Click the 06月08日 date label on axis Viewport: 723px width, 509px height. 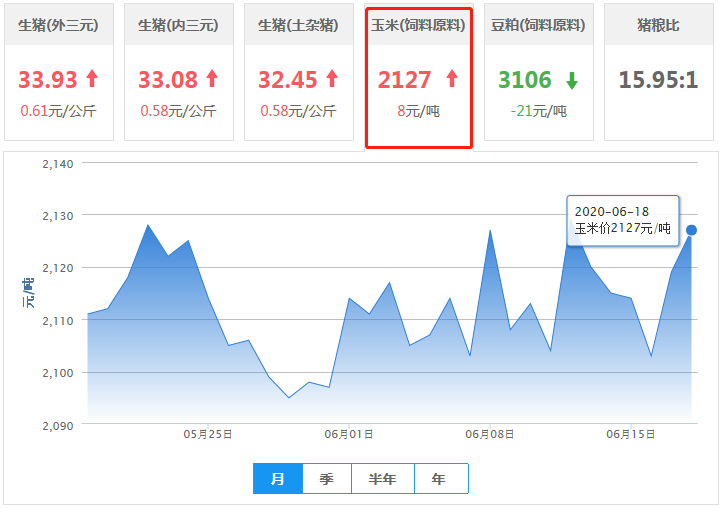tap(490, 434)
